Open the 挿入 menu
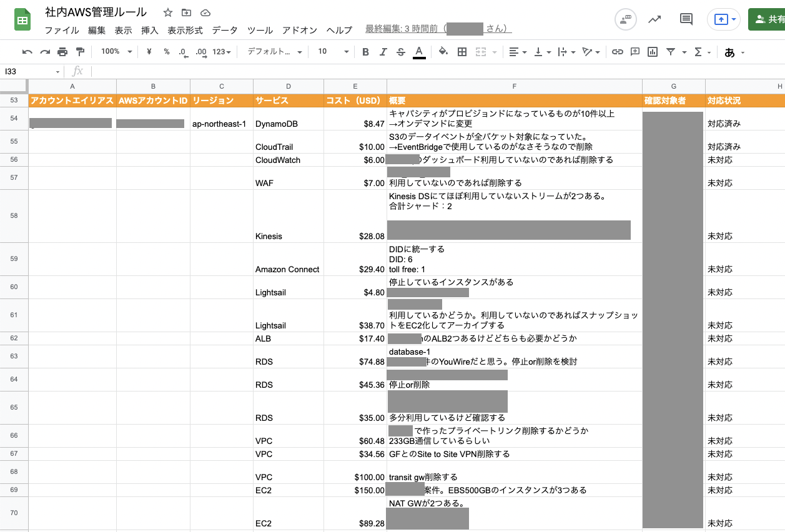Viewport: 785px width, 532px height. [x=150, y=30]
